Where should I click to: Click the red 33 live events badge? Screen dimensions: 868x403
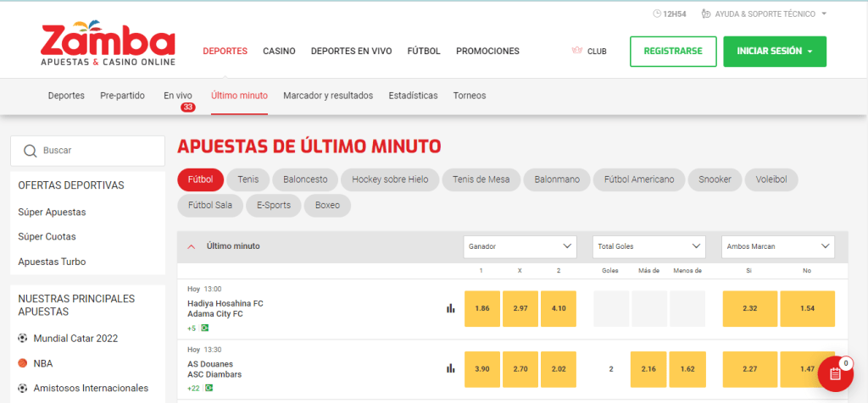click(187, 108)
